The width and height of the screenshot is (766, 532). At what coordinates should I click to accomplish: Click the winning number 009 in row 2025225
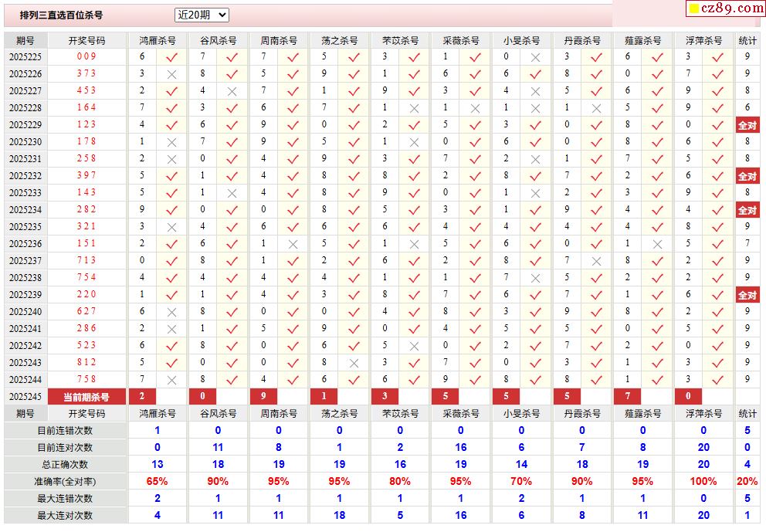click(x=86, y=56)
